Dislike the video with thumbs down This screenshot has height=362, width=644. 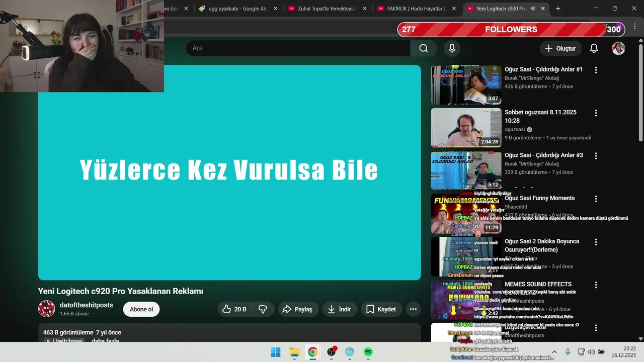[263, 309]
